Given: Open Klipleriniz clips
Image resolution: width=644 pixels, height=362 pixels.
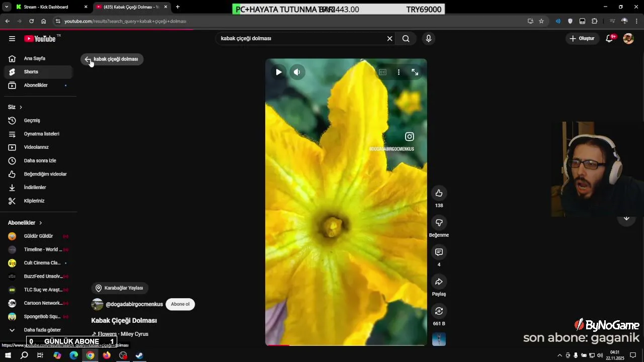Looking at the screenshot, I should tap(38, 201).
